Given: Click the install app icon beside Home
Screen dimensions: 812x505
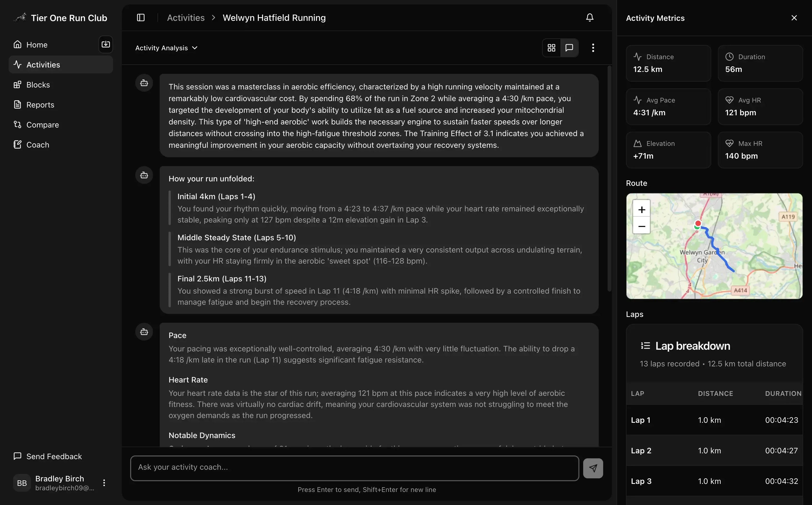Looking at the screenshot, I should click(x=106, y=44).
